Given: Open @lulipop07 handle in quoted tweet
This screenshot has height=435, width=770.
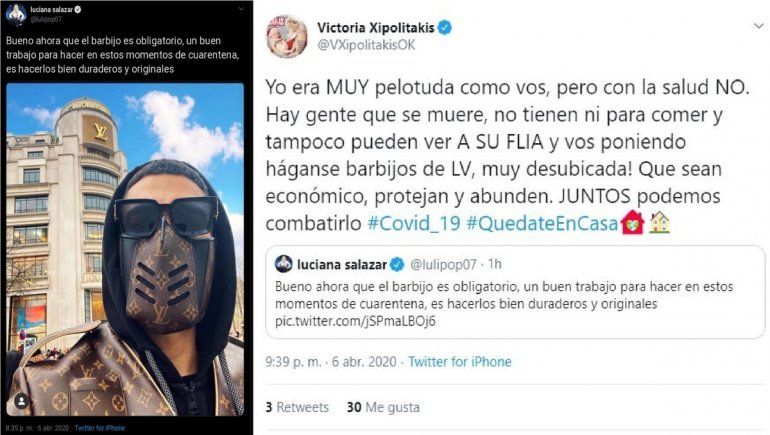Looking at the screenshot, I should [x=443, y=265].
